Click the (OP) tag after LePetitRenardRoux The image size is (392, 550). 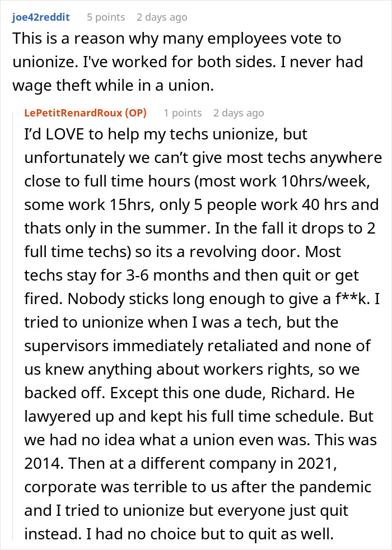click(x=134, y=113)
